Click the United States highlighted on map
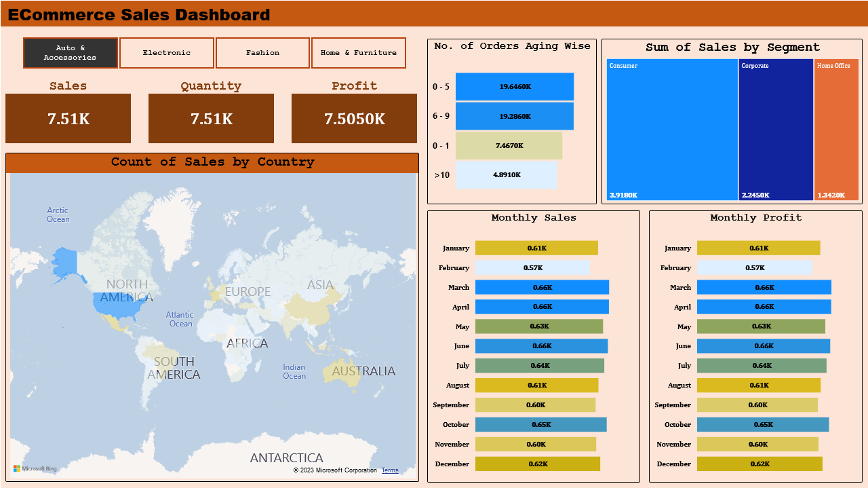 [119, 307]
